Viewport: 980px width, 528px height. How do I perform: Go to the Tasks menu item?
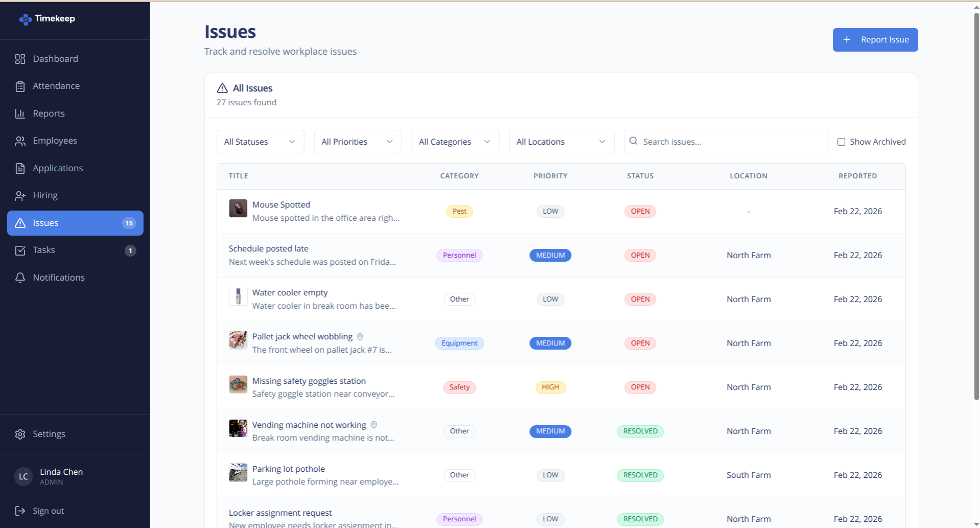click(44, 250)
